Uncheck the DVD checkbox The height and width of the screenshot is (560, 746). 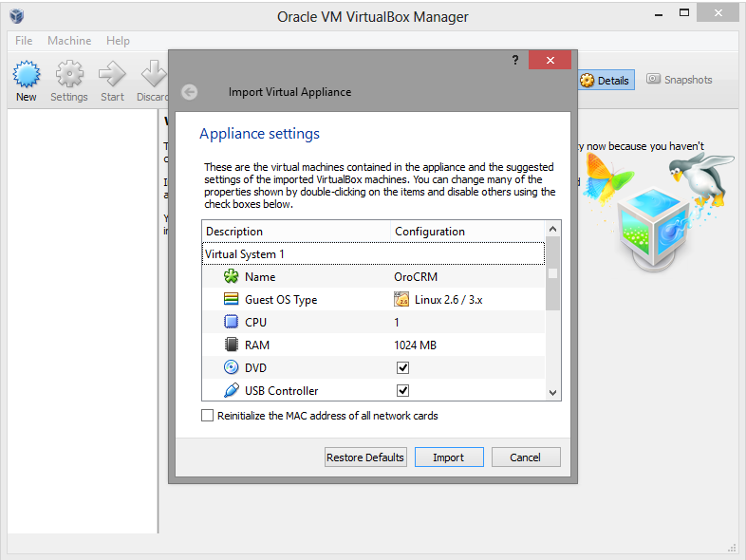(403, 367)
